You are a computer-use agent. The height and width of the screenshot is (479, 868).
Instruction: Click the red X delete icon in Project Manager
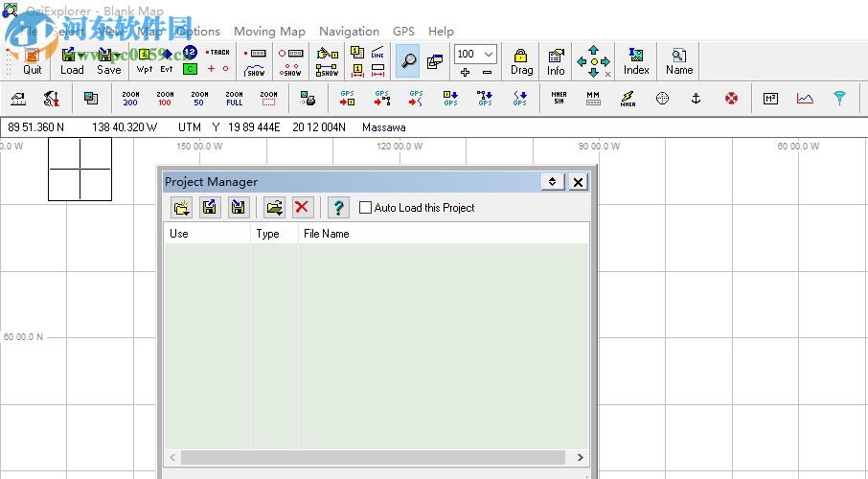click(x=302, y=208)
